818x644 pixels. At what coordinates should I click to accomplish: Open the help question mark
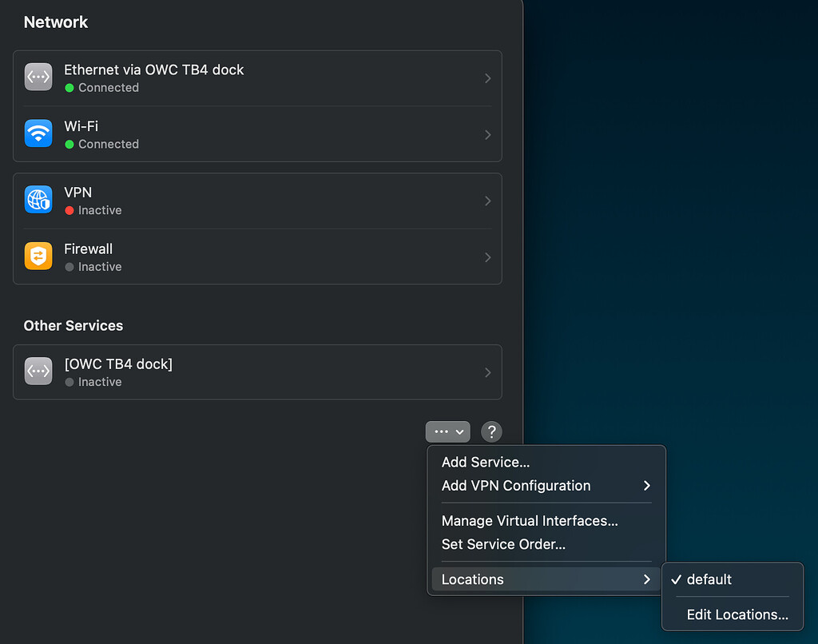coord(491,431)
